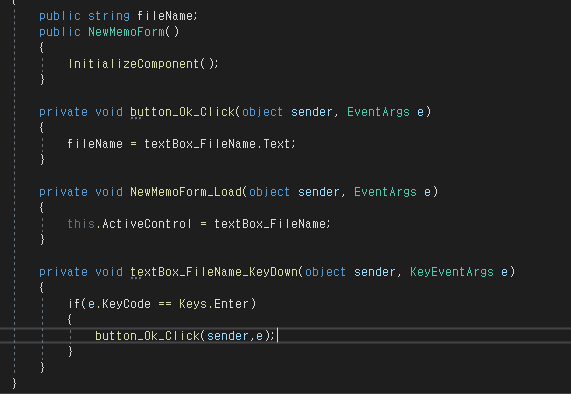
Task: Click the NewMemoForm_Load method name
Action: (x=186, y=192)
